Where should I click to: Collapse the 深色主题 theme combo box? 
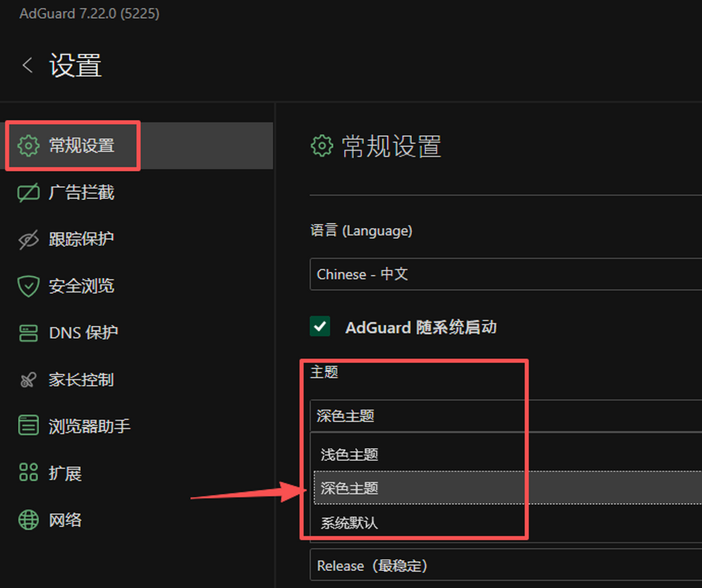tap(505, 416)
